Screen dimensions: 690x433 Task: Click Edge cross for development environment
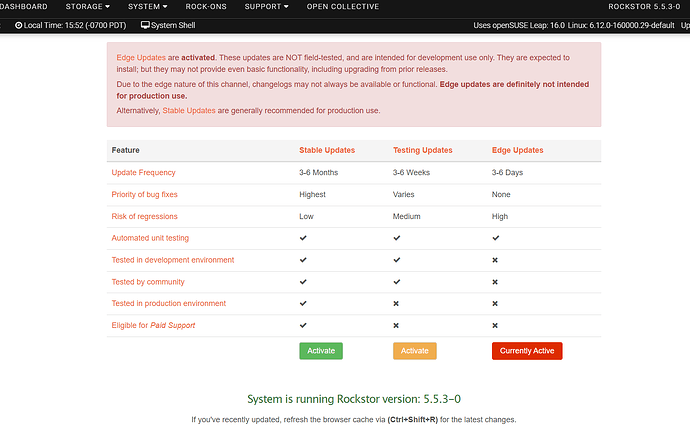(495, 261)
